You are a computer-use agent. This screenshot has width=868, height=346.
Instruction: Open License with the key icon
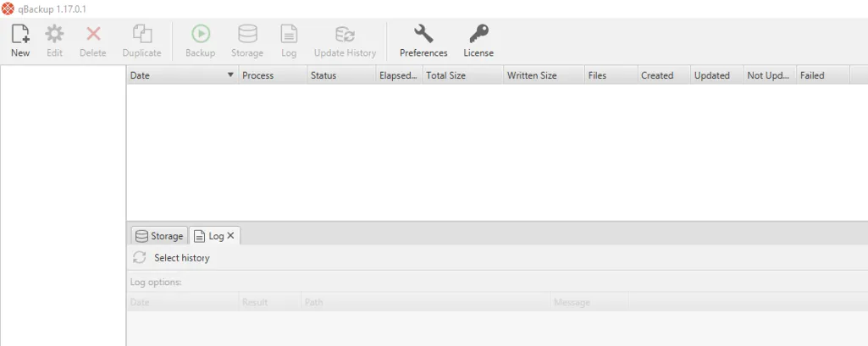(x=478, y=35)
